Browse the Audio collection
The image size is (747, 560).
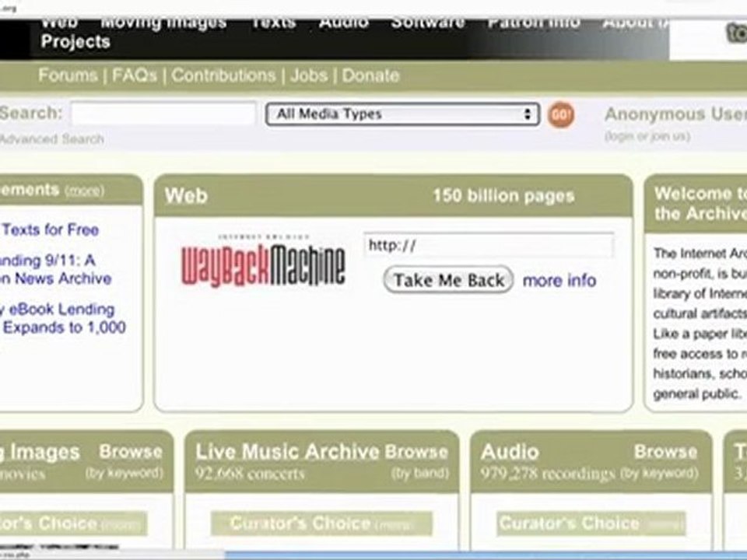665,451
